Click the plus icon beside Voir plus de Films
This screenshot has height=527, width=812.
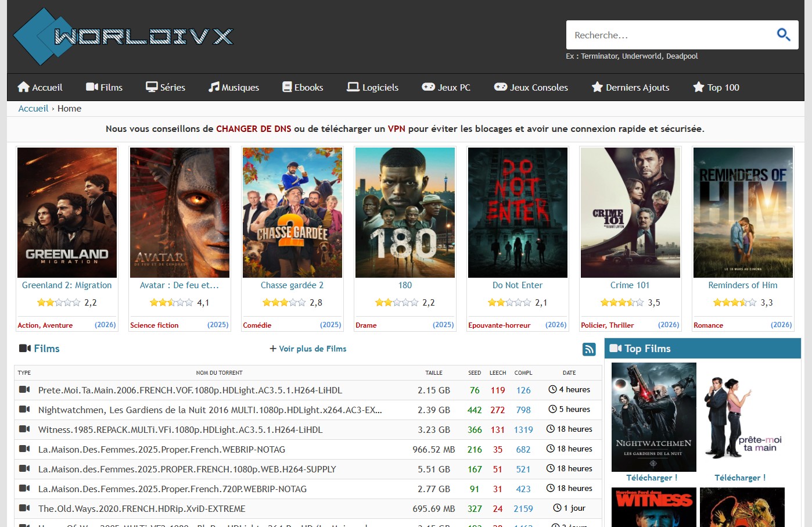pos(273,349)
